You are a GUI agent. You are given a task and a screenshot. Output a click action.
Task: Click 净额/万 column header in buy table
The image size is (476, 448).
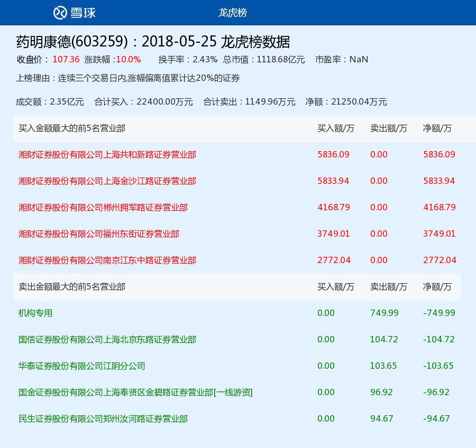click(x=437, y=128)
